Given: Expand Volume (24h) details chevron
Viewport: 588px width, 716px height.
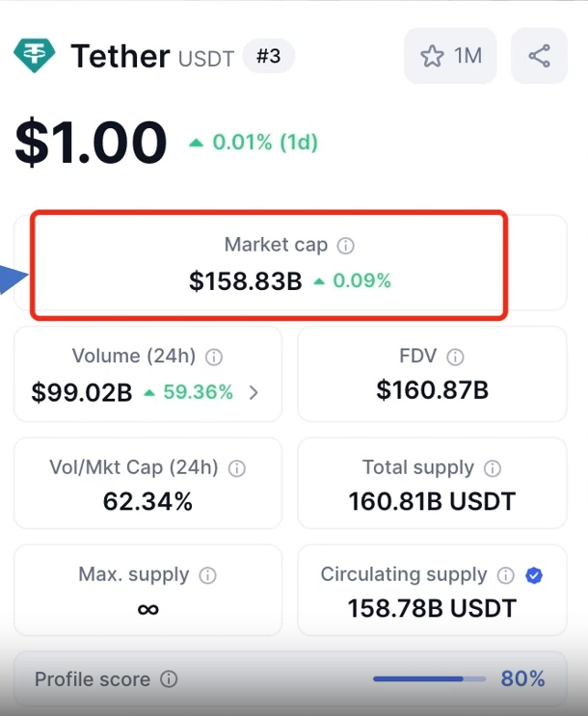Looking at the screenshot, I should pos(254,392).
